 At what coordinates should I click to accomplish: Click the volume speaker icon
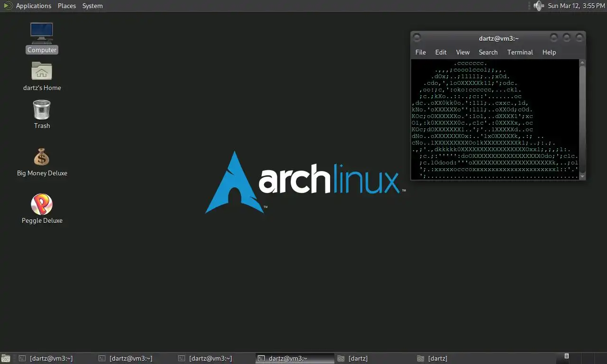(538, 6)
